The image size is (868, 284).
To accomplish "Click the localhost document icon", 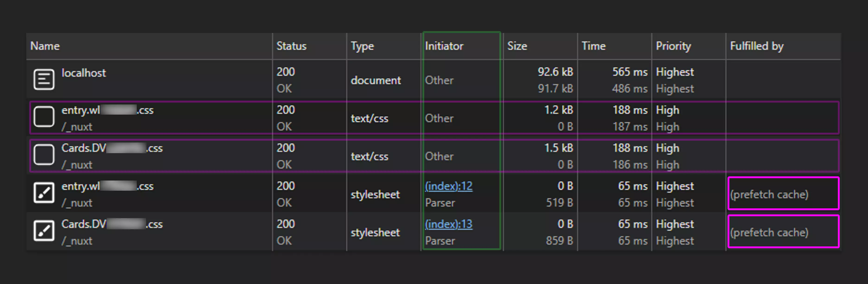I will coord(44,80).
